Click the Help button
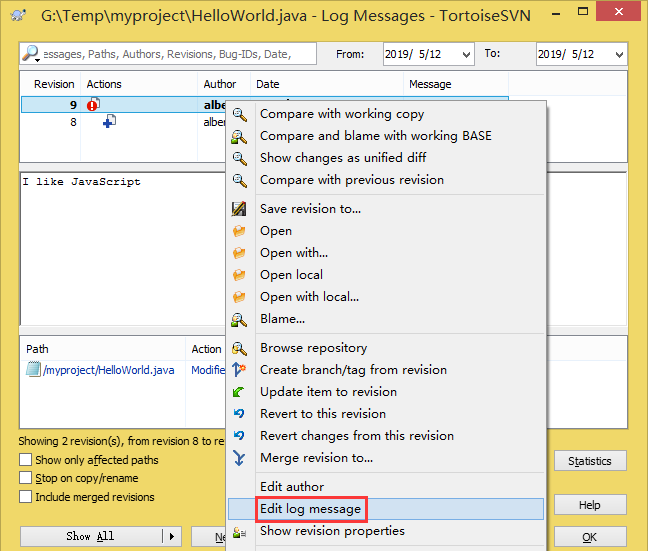 [590, 505]
